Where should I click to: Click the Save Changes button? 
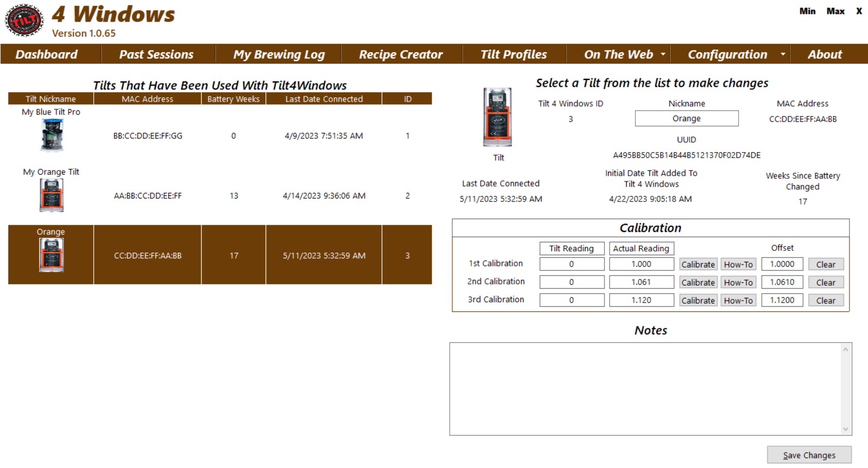coord(809,455)
